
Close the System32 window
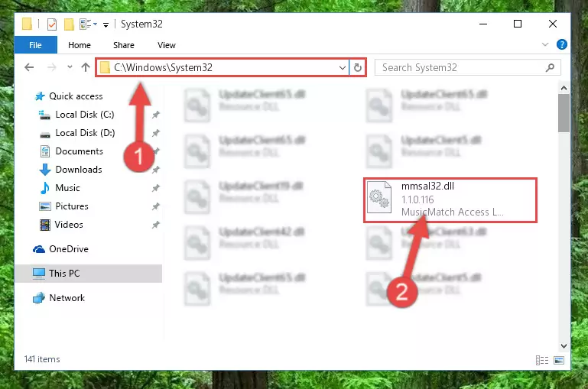point(553,24)
